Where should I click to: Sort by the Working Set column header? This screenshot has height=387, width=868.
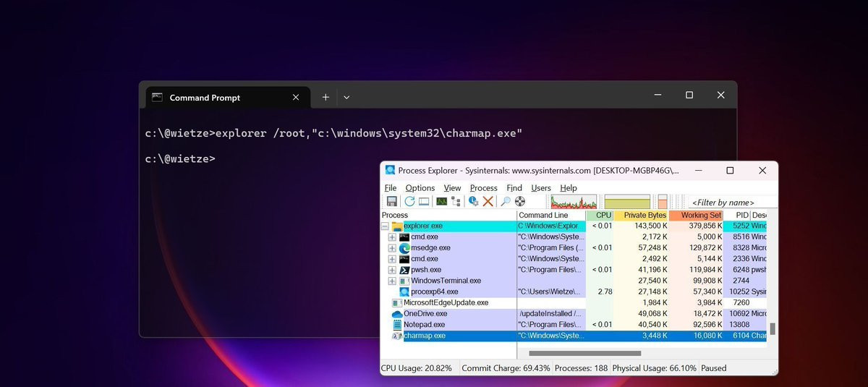click(696, 215)
